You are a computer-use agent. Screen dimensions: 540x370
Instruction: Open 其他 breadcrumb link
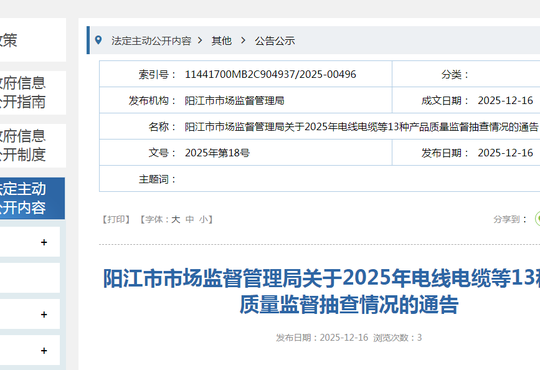coord(221,41)
